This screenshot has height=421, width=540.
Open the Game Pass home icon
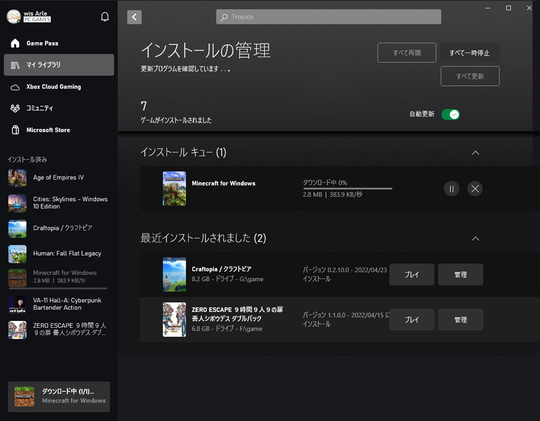coord(15,43)
